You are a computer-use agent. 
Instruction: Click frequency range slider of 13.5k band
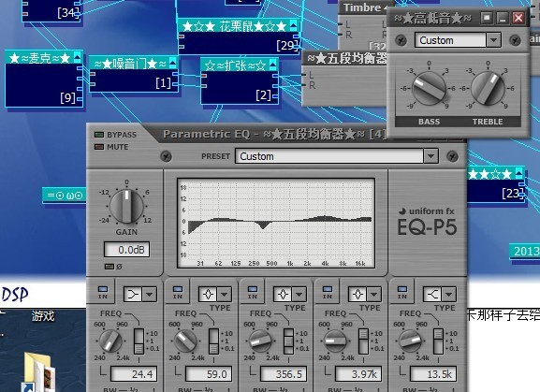coord(438,341)
